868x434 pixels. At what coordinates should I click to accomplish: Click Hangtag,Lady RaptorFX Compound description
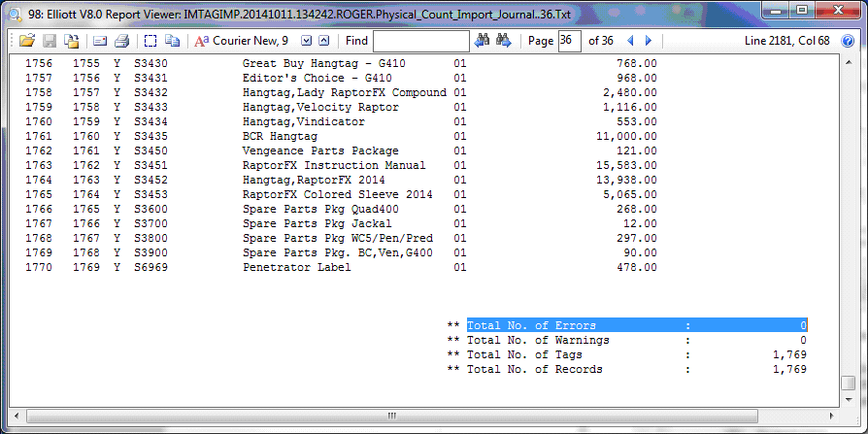tap(345, 92)
